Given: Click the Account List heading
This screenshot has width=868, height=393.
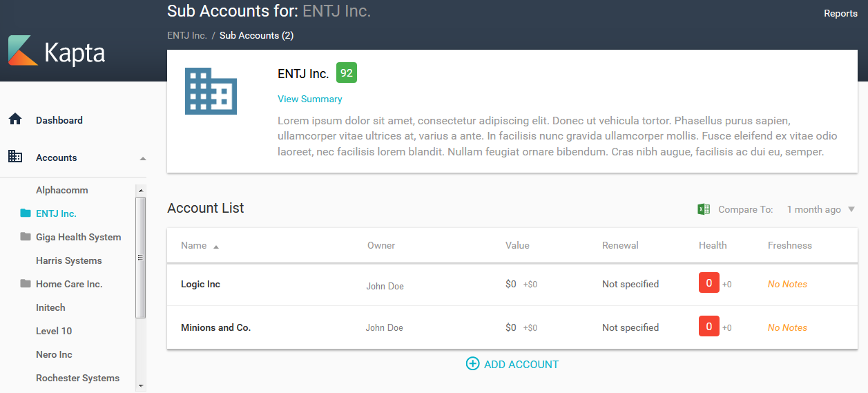Looking at the screenshot, I should [x=206, y=208].
